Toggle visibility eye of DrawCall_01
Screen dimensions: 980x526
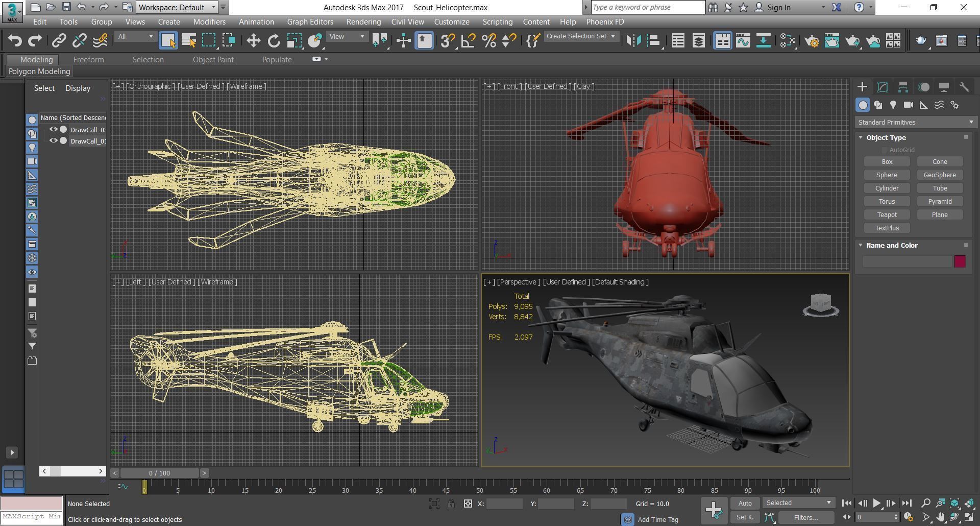pos(53,141)
